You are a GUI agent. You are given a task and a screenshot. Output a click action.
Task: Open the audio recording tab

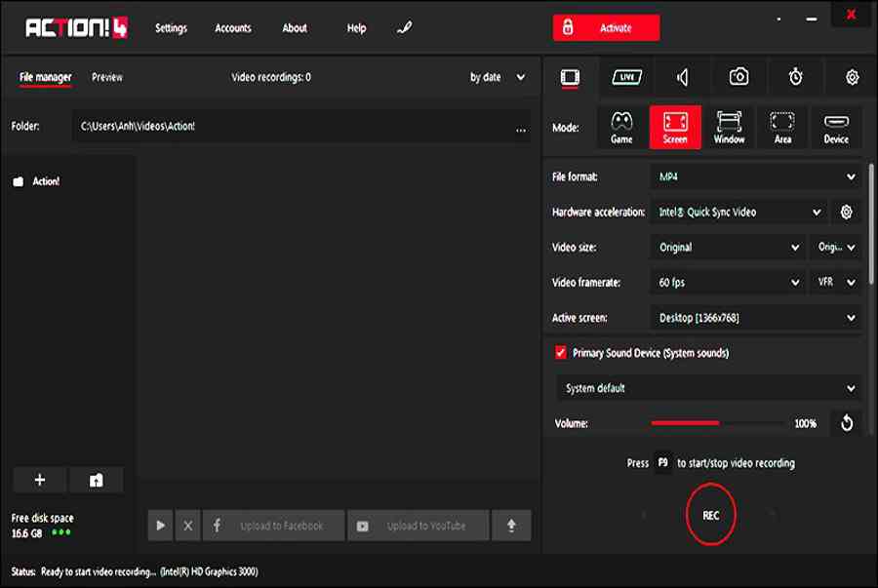[683, 77]
